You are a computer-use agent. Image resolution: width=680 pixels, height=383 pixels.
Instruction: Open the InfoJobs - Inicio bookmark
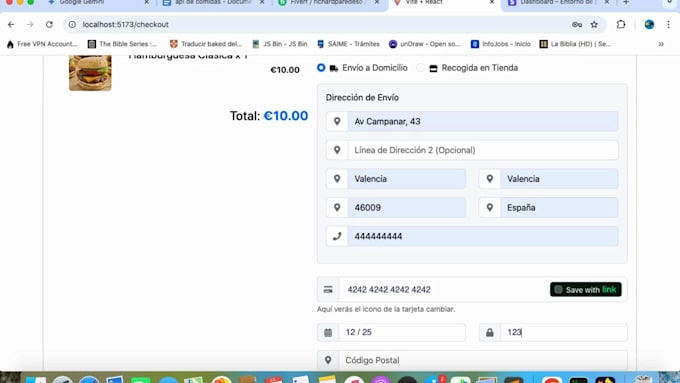[501, 44]
